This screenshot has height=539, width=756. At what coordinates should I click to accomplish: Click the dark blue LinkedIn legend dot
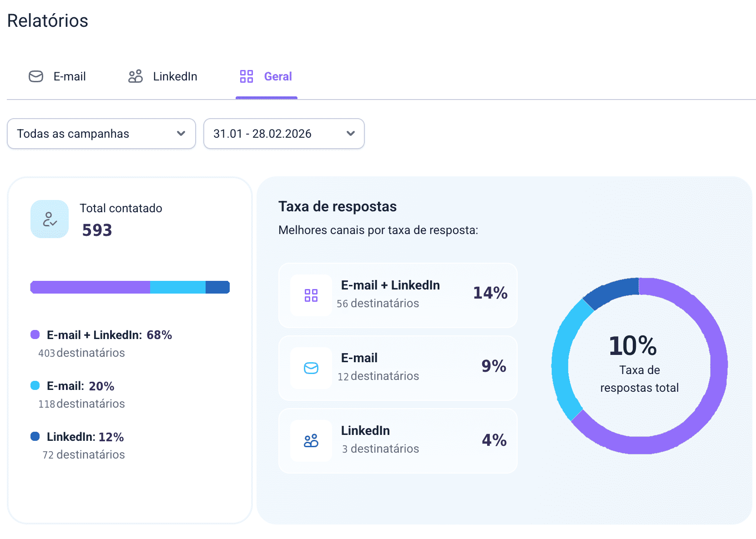tap(35, 437)
